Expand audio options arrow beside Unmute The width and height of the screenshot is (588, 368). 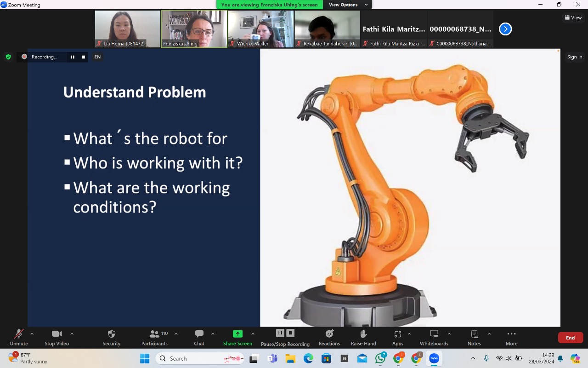pyautogui.click(x=32, y=334)
